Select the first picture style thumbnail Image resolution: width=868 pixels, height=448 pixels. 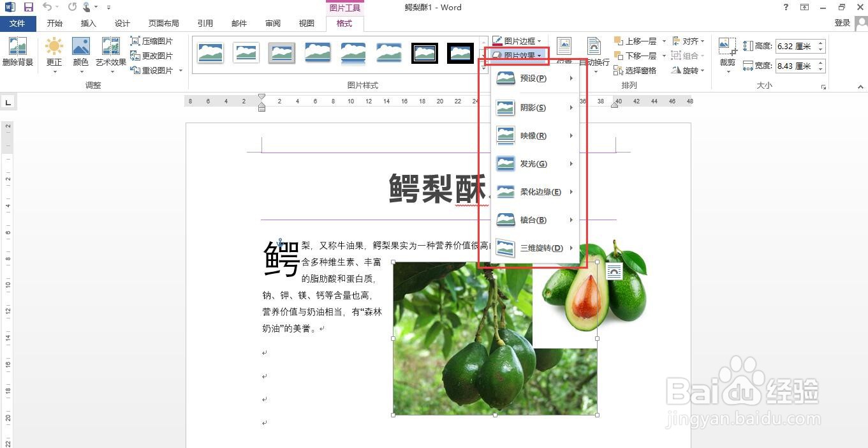click(210, 53)
